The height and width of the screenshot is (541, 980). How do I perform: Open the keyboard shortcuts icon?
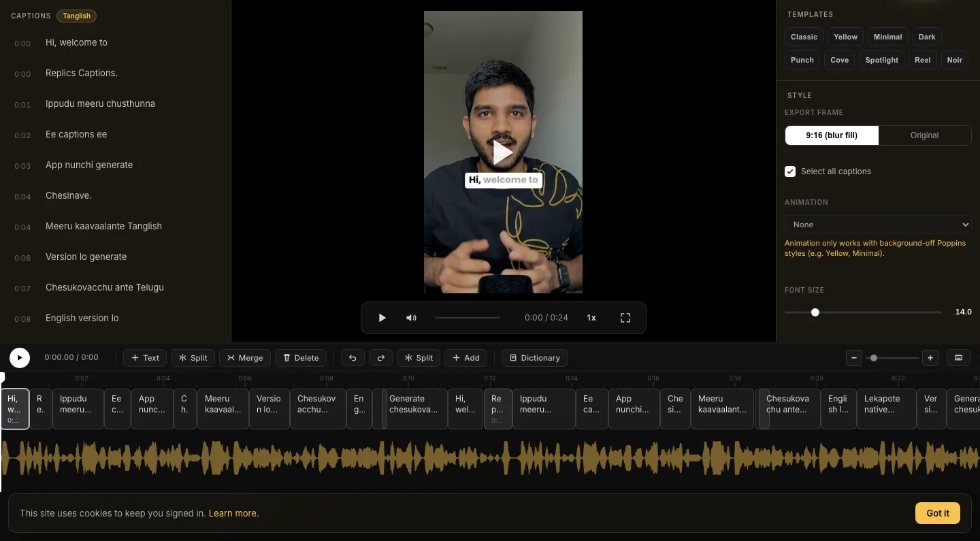958,358
